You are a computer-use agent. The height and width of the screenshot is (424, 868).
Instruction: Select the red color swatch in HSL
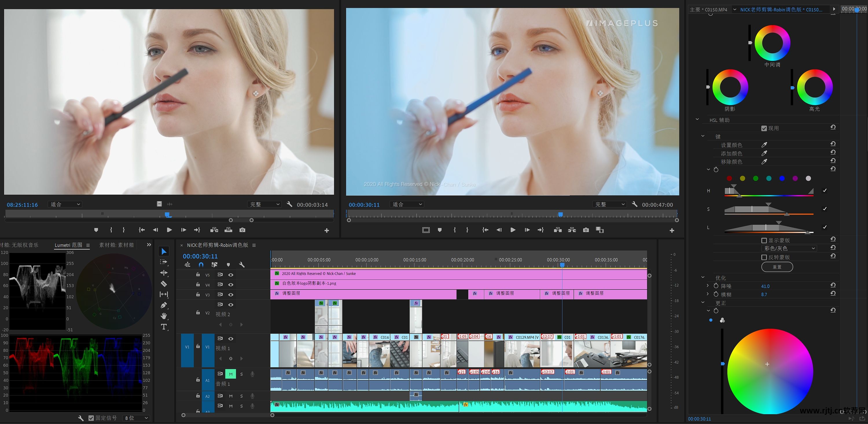click(x=729, y=178)
